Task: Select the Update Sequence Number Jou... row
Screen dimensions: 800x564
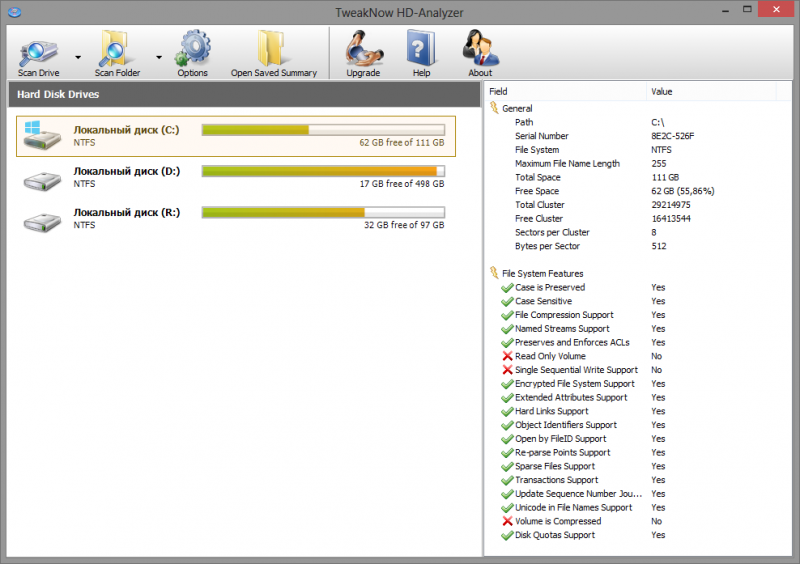Action: 638,494
